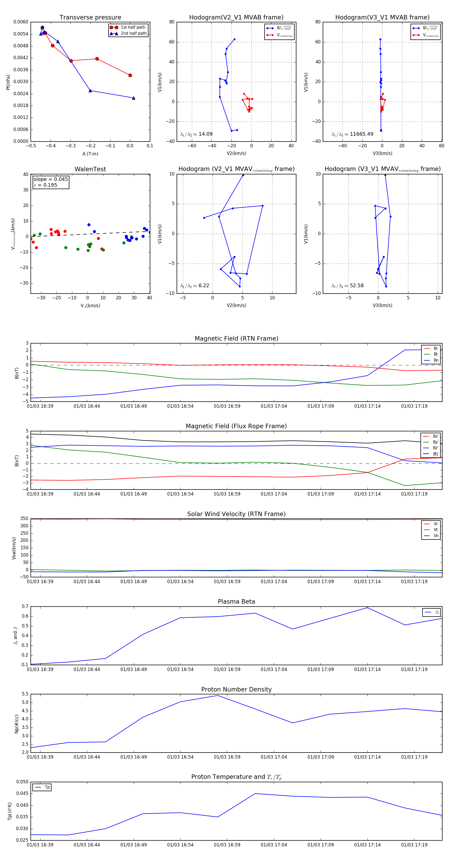Click the second-half path triangle at A=-0.2
The image size is (473, 868).
[90, 91]
